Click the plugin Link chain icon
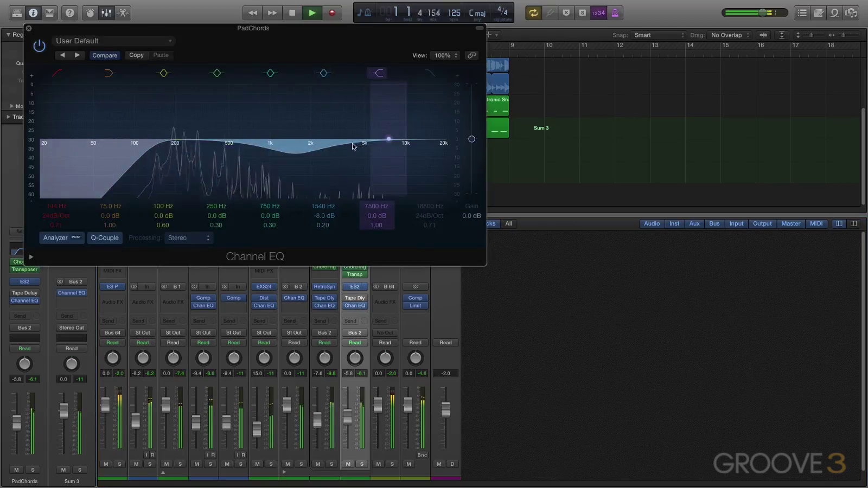This screenshot has width=868, height=488. pos(471,55)
